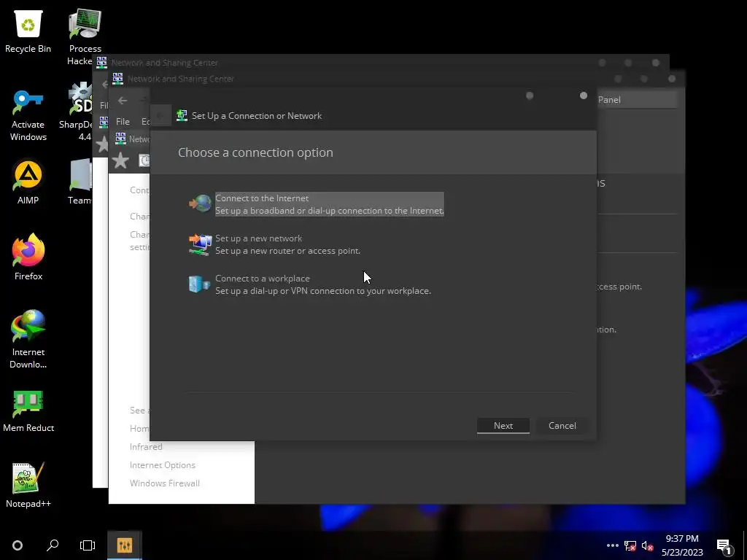Select Connect to a workplace option
Screen dimensions: 747x560
click(x=323, y=284)
